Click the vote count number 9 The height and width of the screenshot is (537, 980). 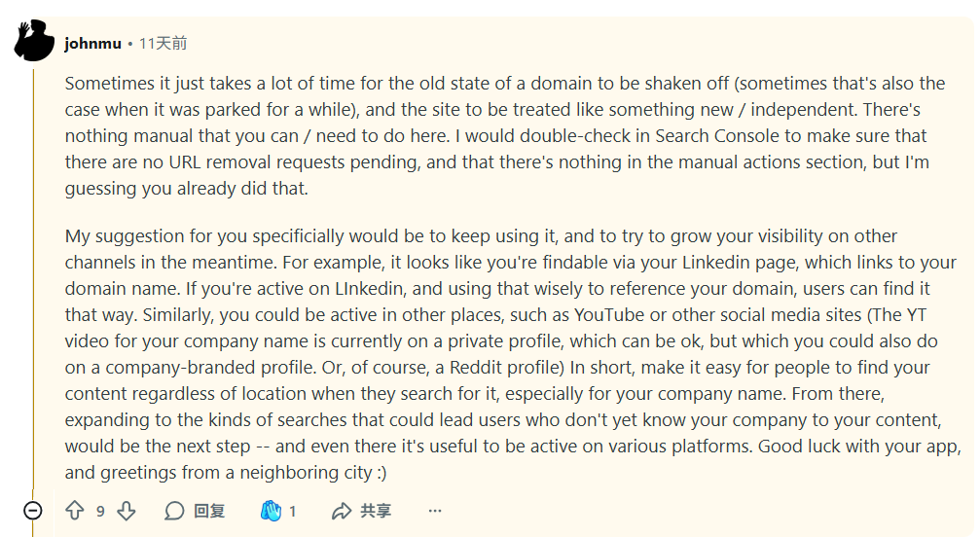tap(100, 511)
